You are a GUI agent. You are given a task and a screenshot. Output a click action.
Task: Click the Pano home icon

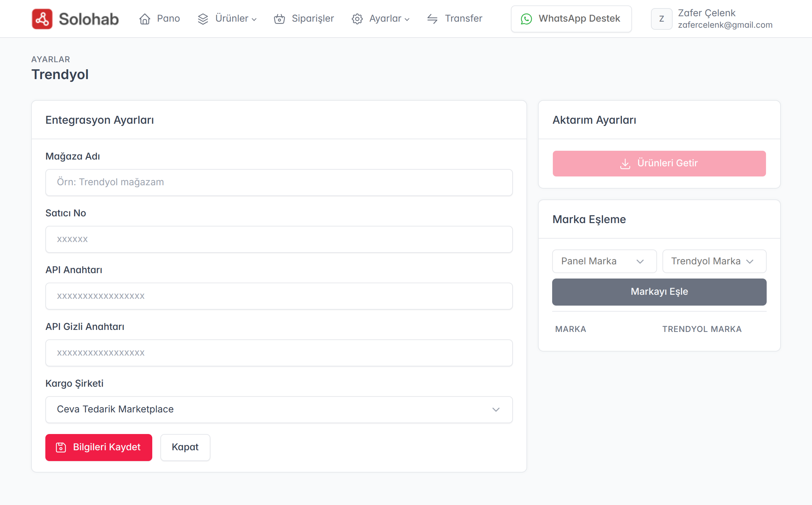tap(145, 19)
